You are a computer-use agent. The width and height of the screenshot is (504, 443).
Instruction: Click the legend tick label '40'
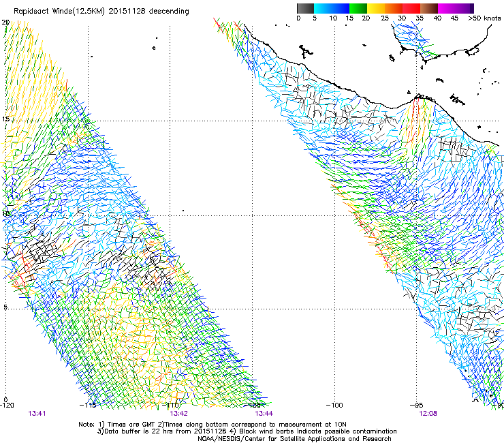(x=437, y=18)
